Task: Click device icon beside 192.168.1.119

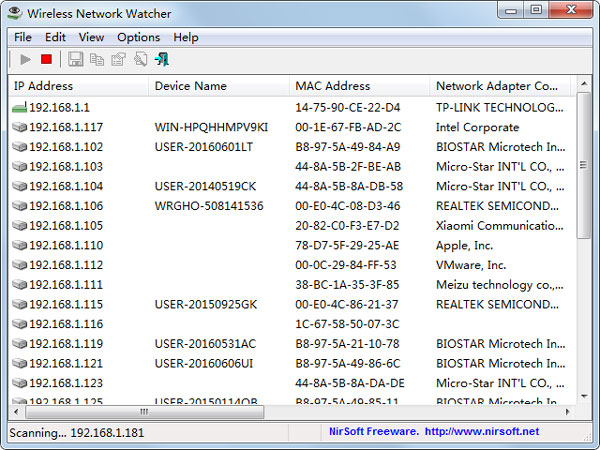Action: 20,344
